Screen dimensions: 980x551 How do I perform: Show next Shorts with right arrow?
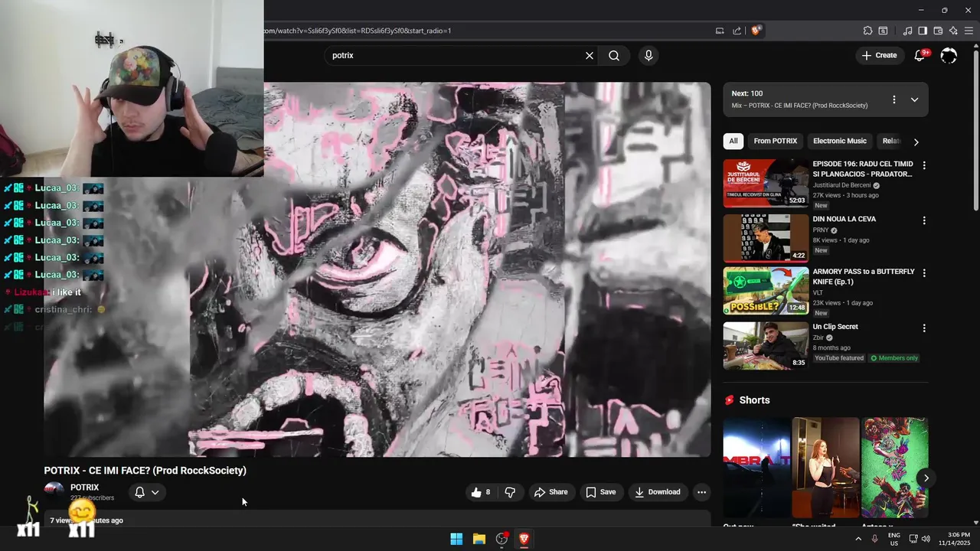pos(926,478)
